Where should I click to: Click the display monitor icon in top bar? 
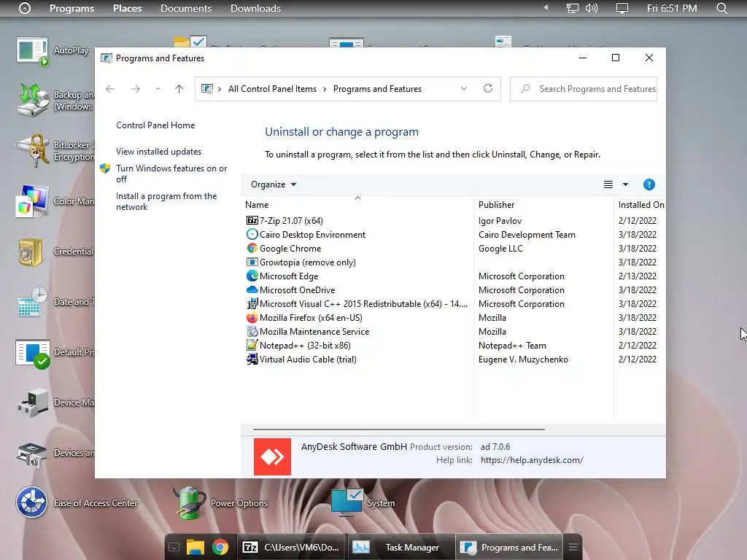click(572, 8)
